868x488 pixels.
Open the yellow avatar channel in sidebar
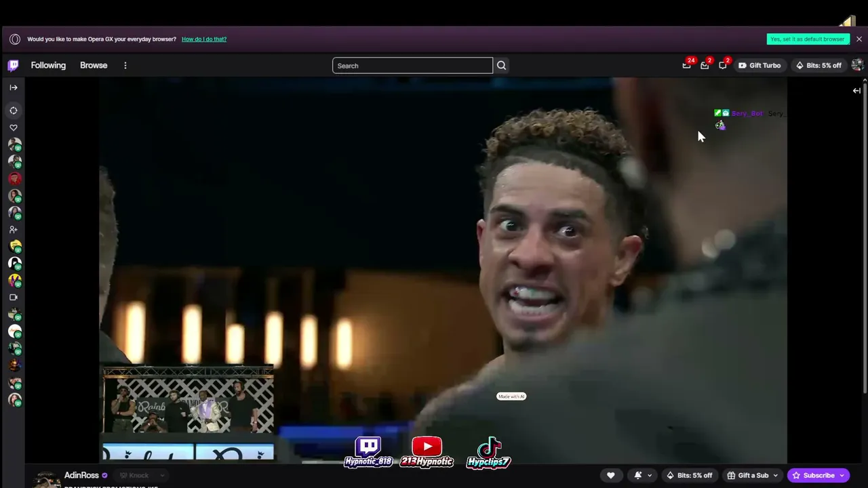tap(14, 247)
